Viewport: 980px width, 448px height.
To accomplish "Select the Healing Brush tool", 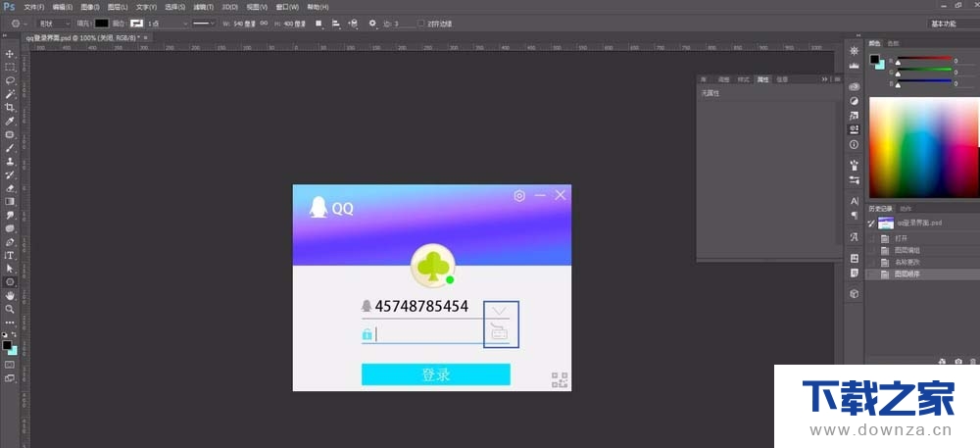I will tap(10, 134).
